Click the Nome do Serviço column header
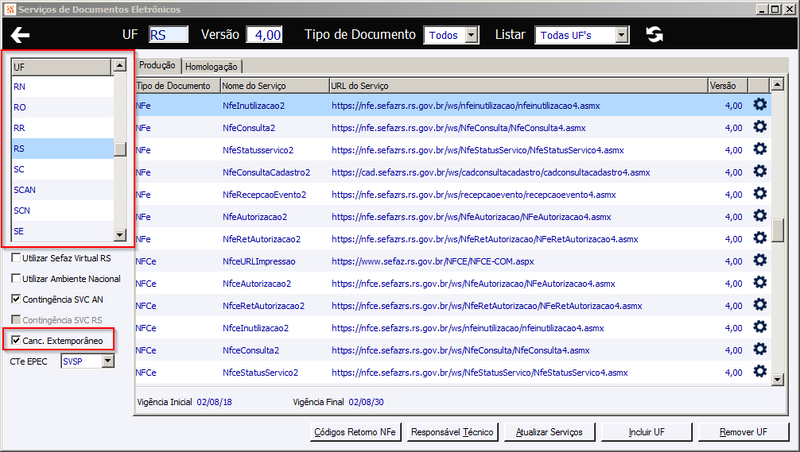800x452 pixels. [x=275, y=86]
